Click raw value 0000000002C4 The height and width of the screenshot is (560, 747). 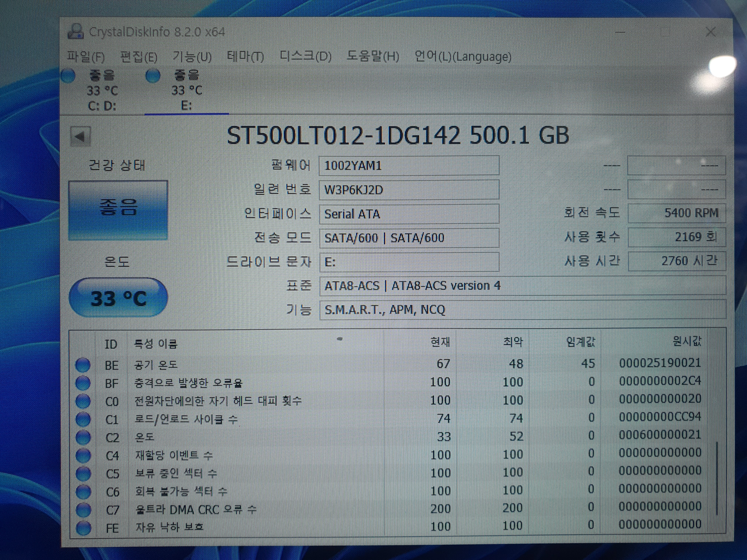pyautogui.click(x=660, y=381)
